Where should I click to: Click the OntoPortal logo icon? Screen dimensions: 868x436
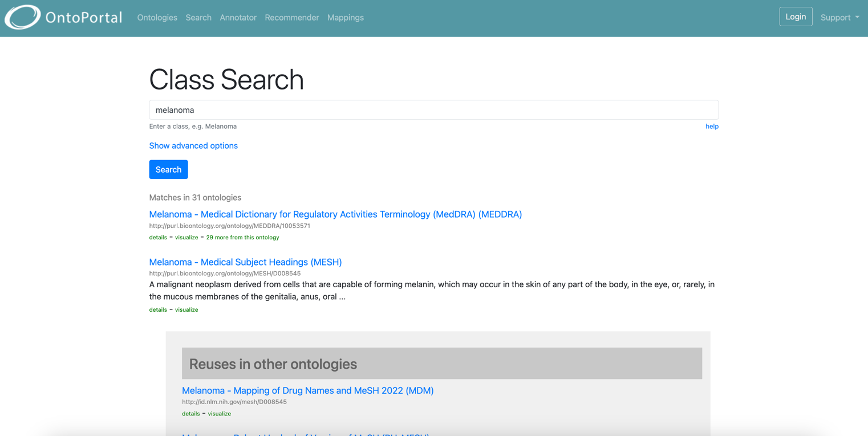tap(23, 17)
